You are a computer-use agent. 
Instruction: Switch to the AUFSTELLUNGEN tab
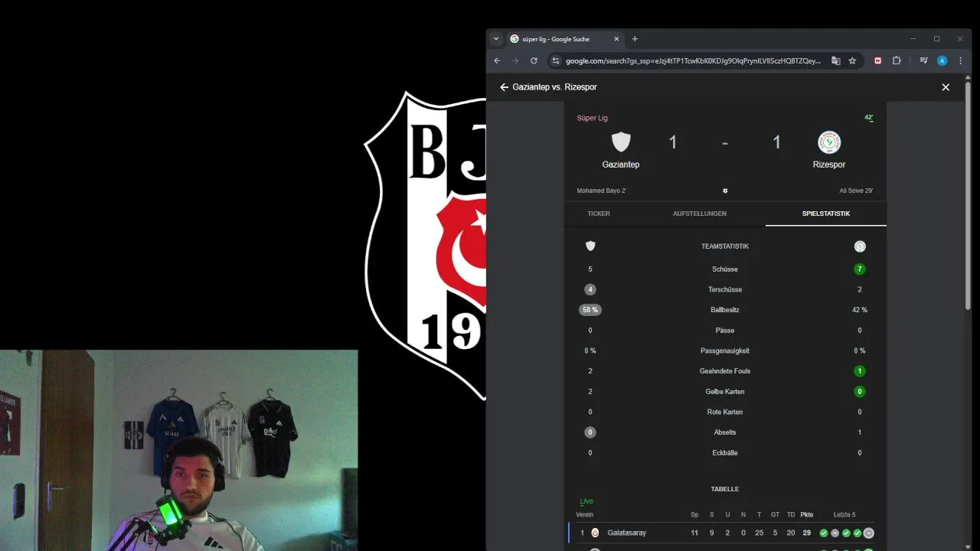[700, 214]
